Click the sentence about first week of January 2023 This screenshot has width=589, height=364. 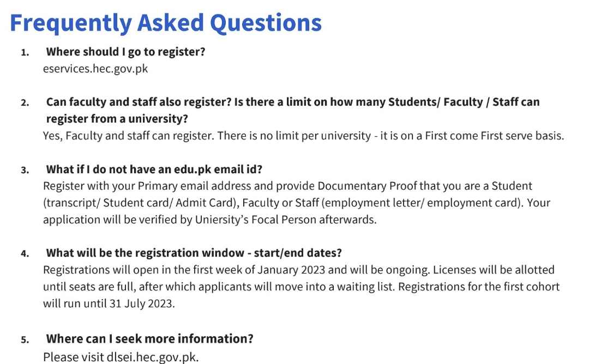click(x=299, y=270)
